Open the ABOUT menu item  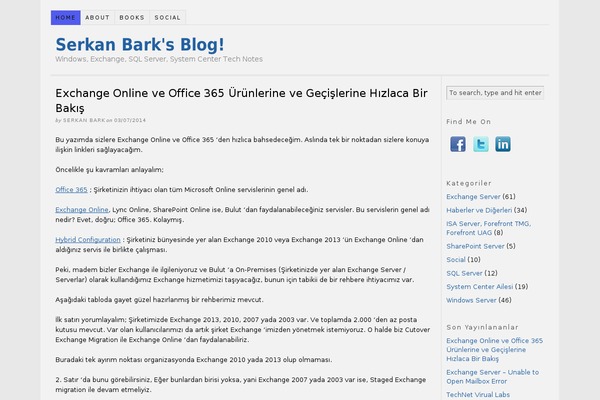click(97, 18)
